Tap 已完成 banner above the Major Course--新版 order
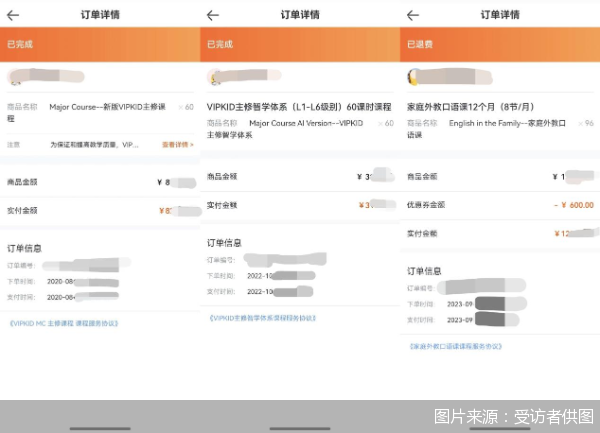This screenshot has height=433, width=600. 100,45
